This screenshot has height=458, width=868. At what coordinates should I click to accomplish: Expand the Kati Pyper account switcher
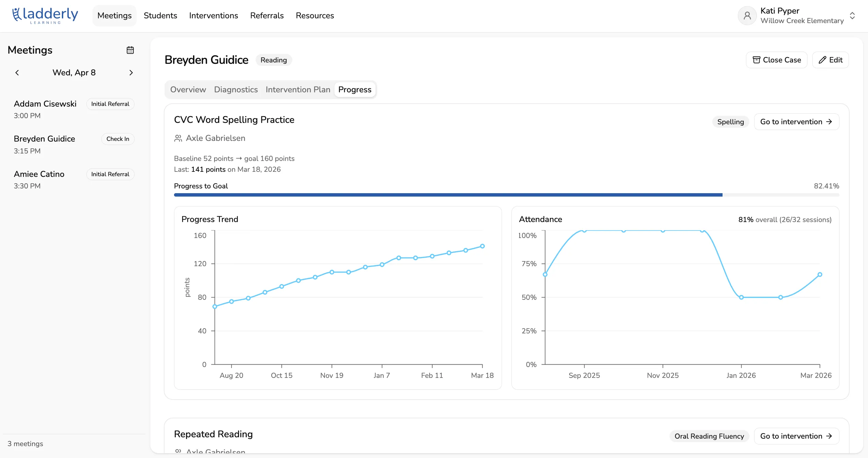pos(852,16)
